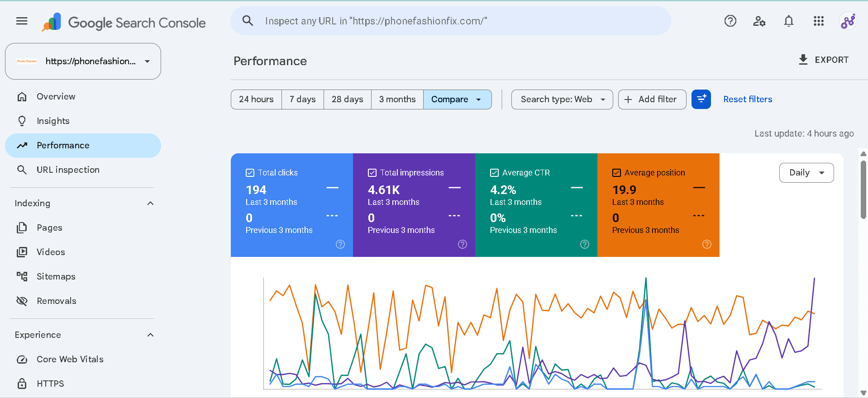Open Videos report in the sidebar
The image size is (868, 398).
click(83, 252)
